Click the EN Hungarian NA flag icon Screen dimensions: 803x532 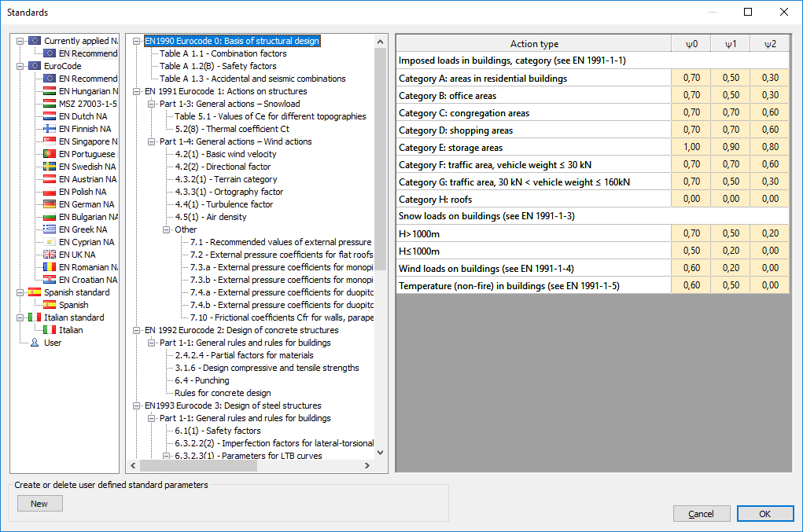50,91
